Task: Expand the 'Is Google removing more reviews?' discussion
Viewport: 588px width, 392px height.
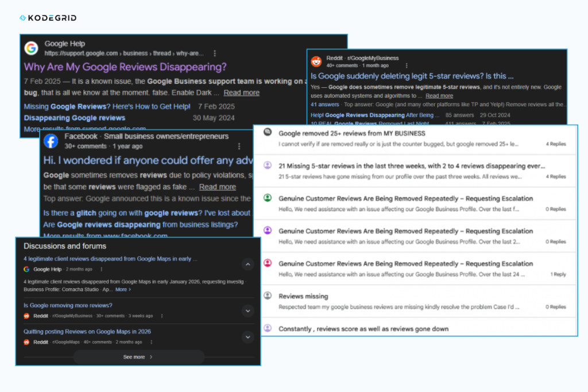Action: coord(247,311)
